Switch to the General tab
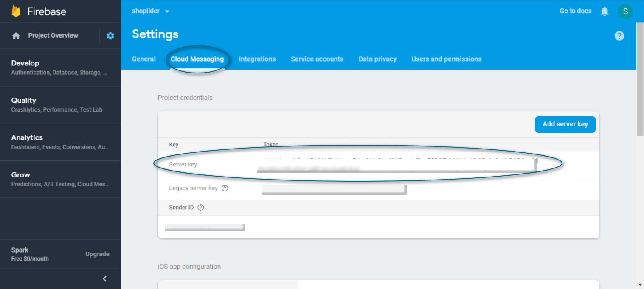644x289 pixels. 144,59
